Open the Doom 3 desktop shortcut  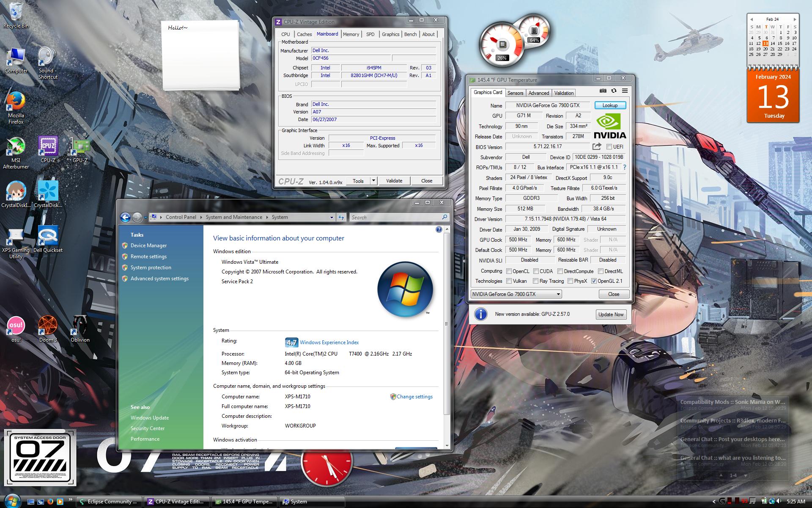tap(48, 326)
